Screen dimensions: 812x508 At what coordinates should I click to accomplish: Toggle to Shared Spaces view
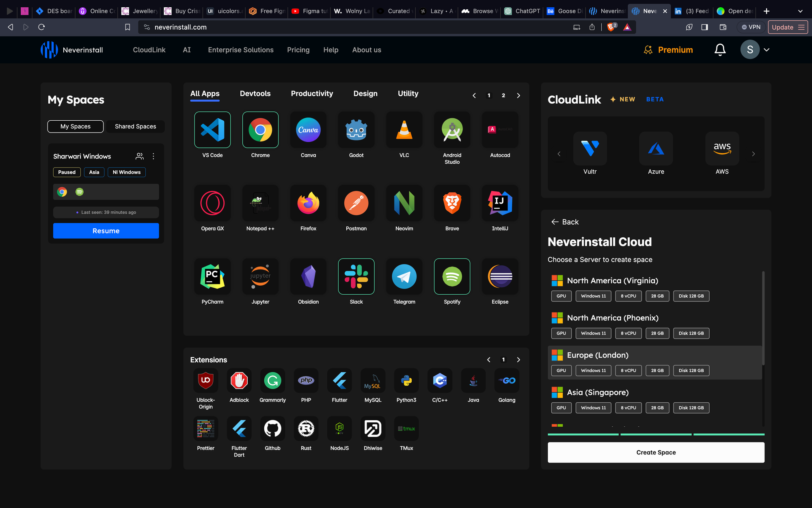pyautogui.click(x=135, y=126)
